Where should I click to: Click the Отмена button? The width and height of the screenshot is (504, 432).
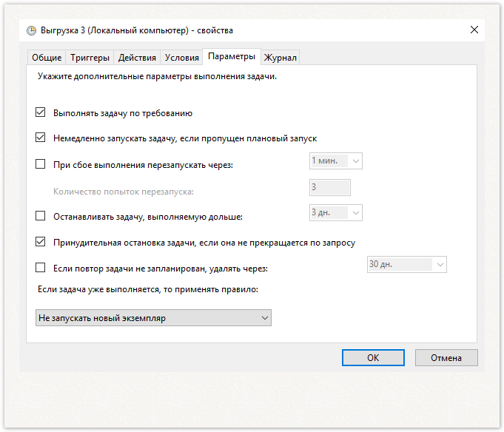[446, 357]
